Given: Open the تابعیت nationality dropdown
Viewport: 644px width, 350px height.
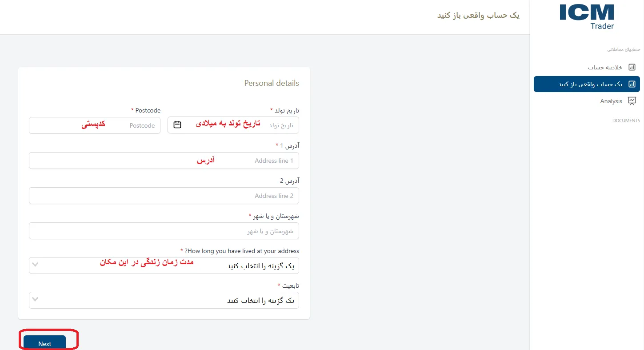Looking at the screenshot, I should click(x=164, y=300).
